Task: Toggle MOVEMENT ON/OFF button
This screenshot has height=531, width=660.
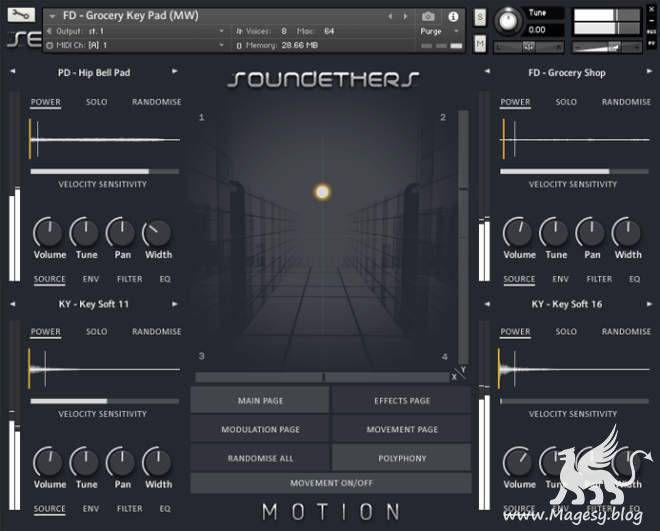Action: pyautogui.click(x=331, y=483)
